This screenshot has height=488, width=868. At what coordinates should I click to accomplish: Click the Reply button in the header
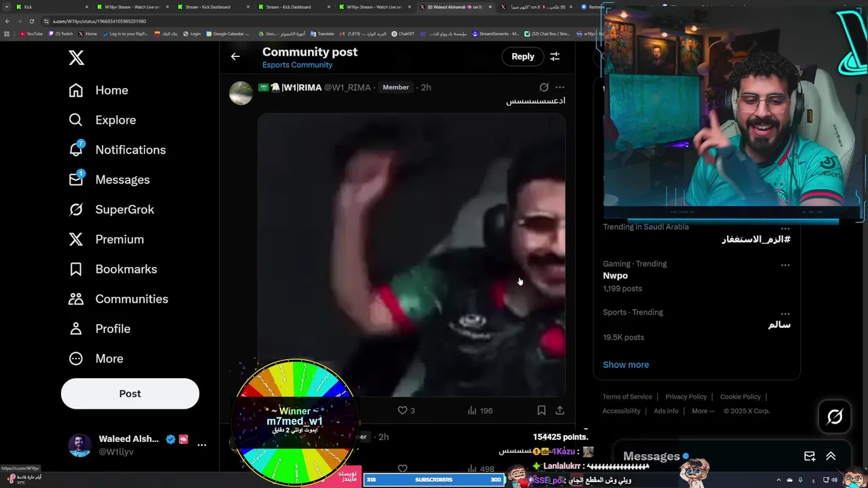[x=523, y=57]
